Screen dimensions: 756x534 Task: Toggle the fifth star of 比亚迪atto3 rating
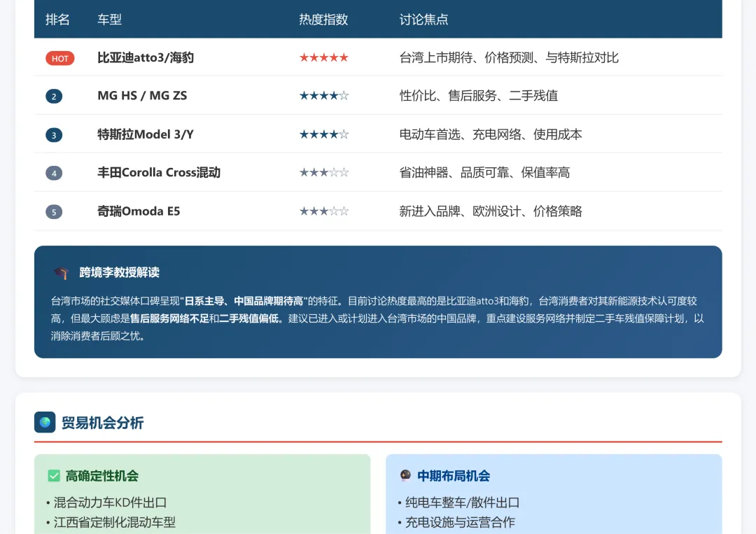tap(342, 57)
